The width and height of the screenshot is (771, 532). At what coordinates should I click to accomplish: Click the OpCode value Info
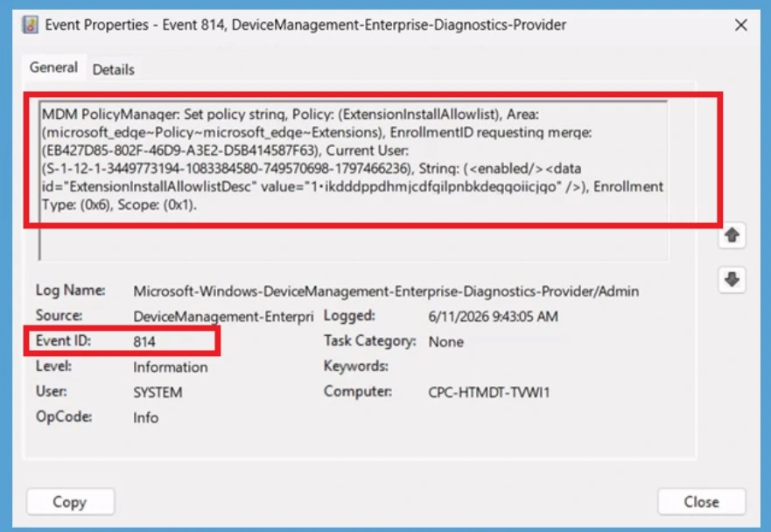(x=145, y=417)
